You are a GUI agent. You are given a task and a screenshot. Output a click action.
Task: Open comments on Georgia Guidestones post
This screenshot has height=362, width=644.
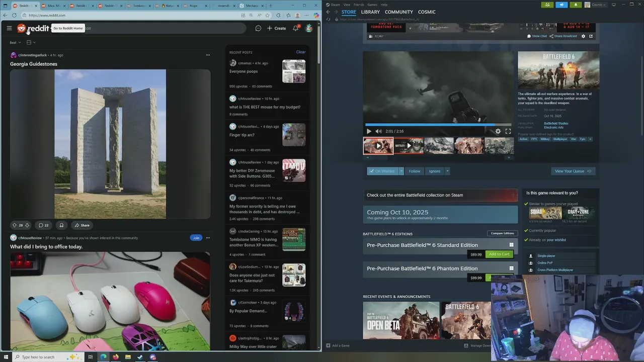pos(44,225)
